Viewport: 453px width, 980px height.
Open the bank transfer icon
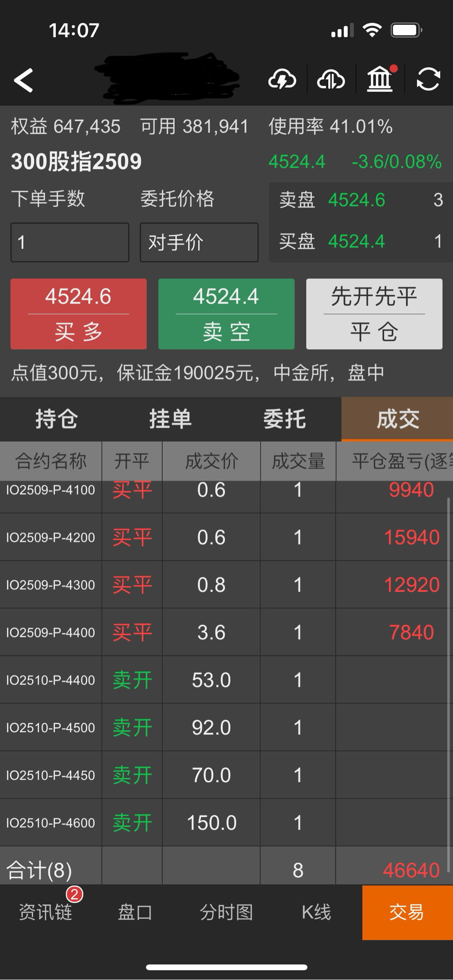[380, 80]
